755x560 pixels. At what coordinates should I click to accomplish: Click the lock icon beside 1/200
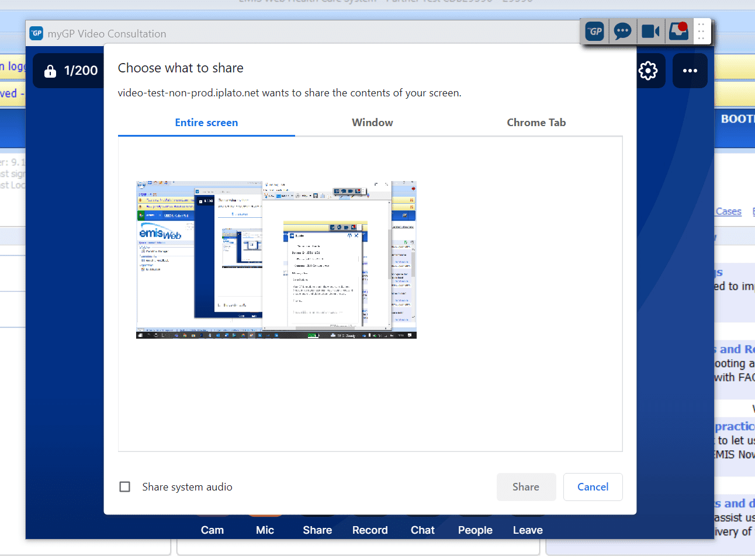tap(50, 71)
